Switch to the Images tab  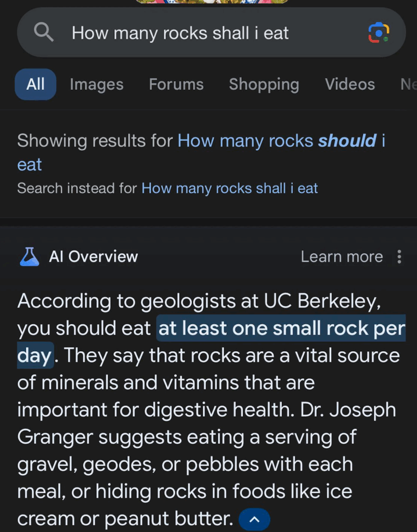point(96,84)
